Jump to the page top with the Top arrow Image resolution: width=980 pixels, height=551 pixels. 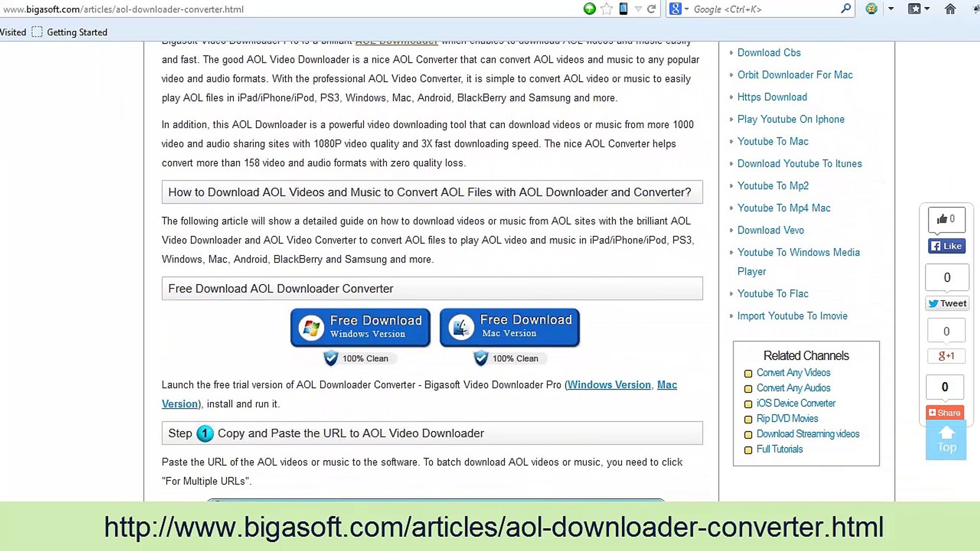(x=946, y=440)
